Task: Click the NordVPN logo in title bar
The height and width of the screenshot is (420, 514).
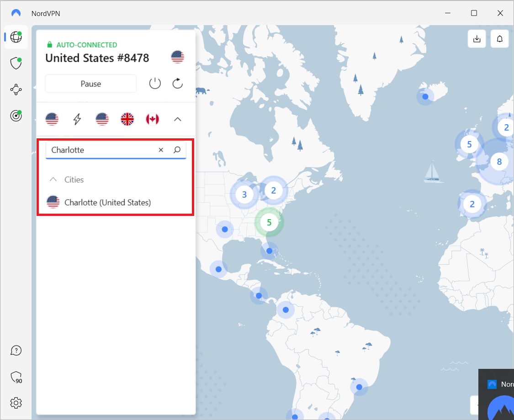Action: pyautogui.click(x=16, y=13)
